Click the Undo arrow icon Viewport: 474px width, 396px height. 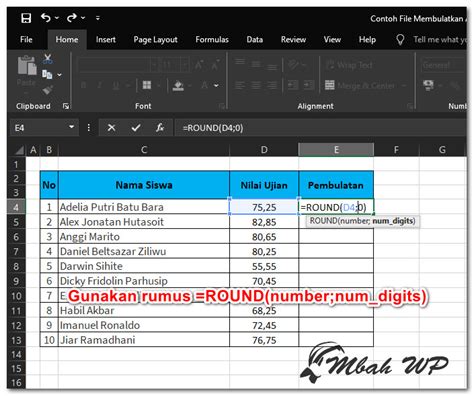46,17
